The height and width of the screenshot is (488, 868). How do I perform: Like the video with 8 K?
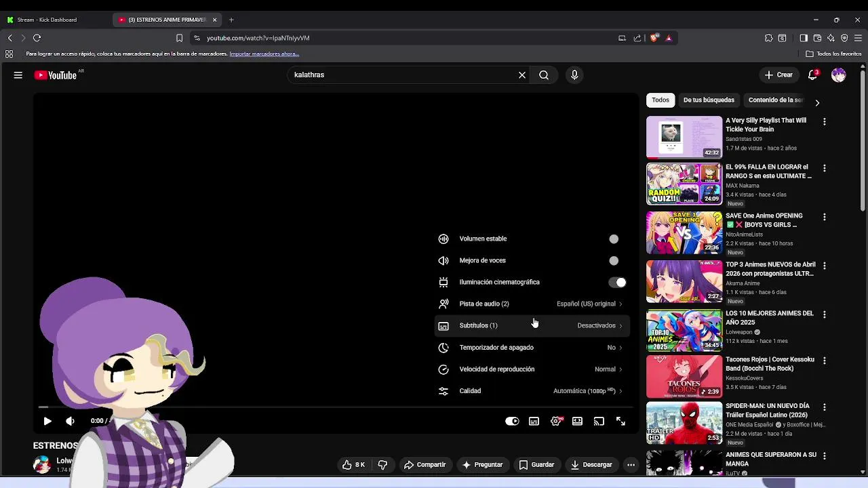point(354,464)
